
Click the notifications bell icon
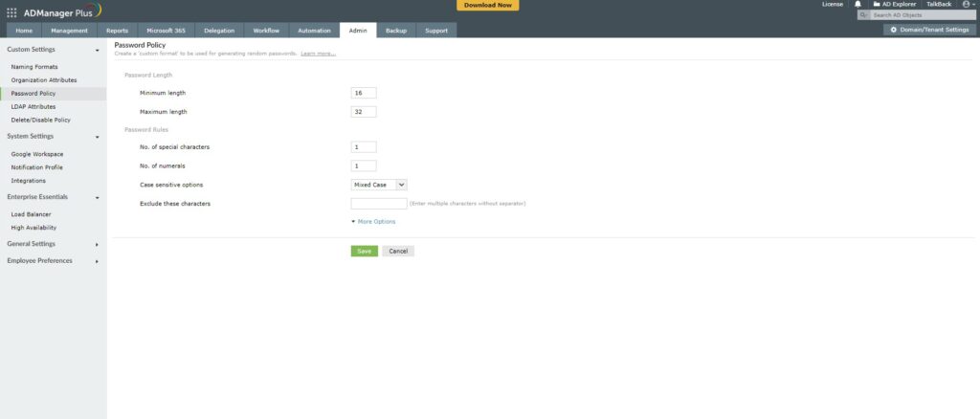[x=857, y=5]
